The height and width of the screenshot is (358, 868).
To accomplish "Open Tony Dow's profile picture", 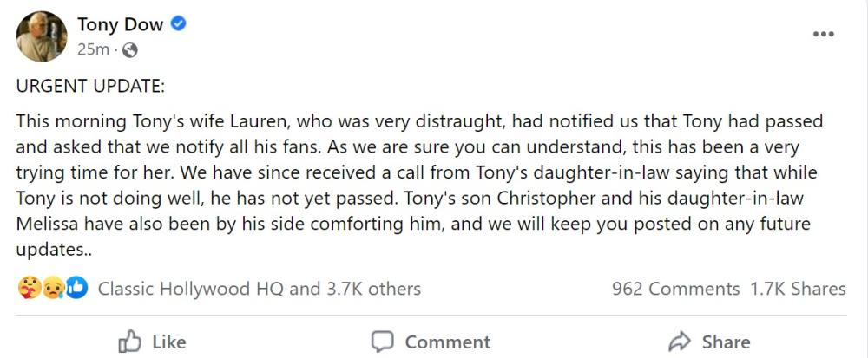I will (42, 36).
